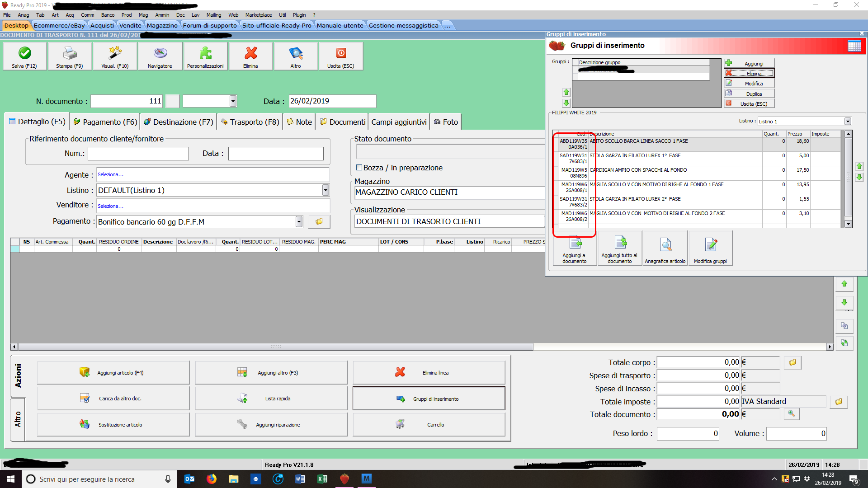
Task: Click Modifica in Gruppi panel
Action: tap(749, 84)
